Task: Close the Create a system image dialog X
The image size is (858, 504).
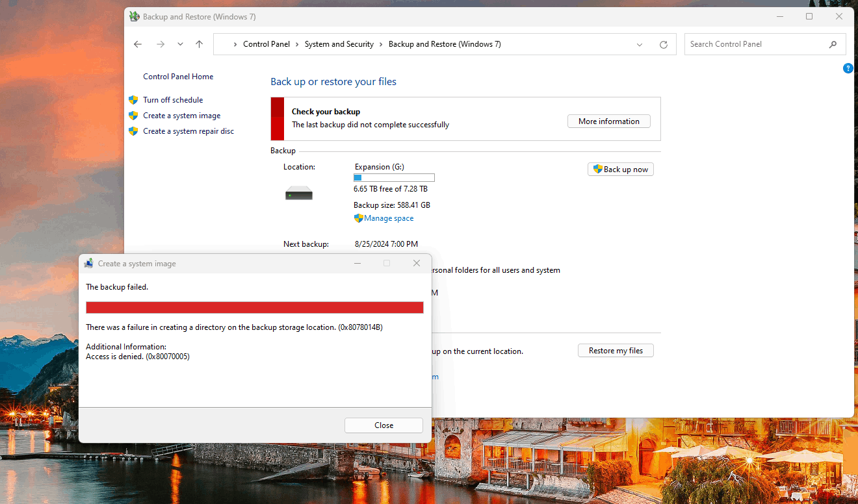Action: pyautogui.click(x=417, y=263)
